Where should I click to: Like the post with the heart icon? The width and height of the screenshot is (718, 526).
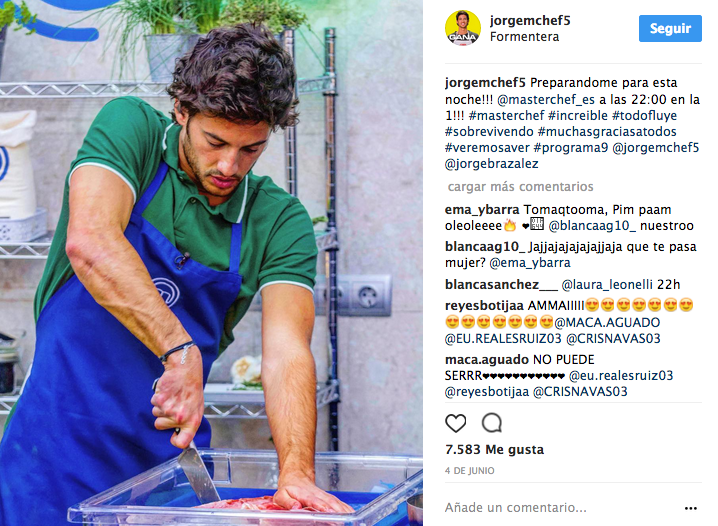(456, 423)
